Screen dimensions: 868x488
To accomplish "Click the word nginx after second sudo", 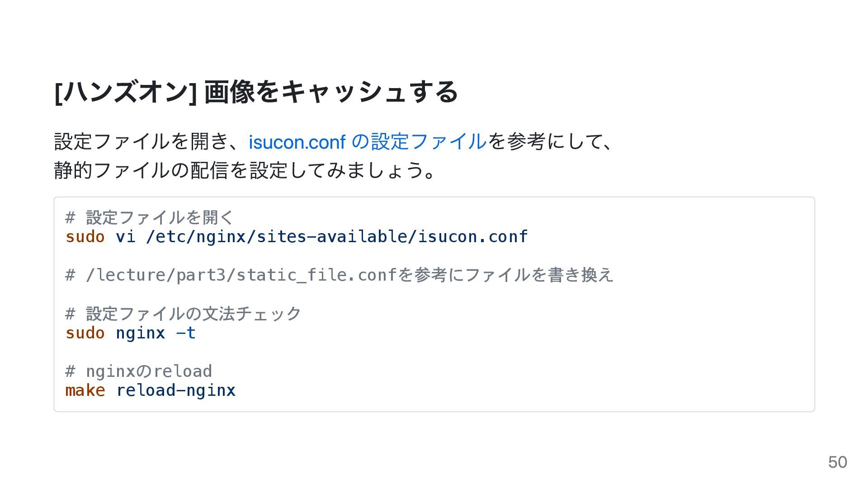I will [x=141, y=333].
